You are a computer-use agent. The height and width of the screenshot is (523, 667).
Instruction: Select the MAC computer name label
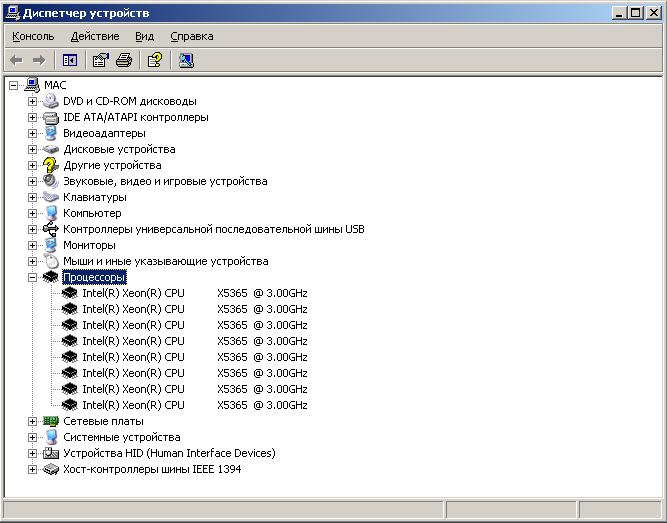[x=55, y=85]
